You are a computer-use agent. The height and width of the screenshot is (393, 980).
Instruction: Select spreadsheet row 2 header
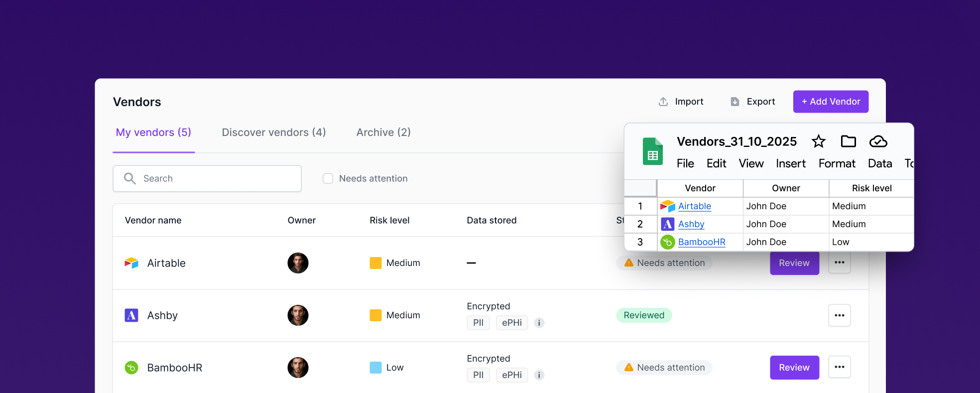640,224
